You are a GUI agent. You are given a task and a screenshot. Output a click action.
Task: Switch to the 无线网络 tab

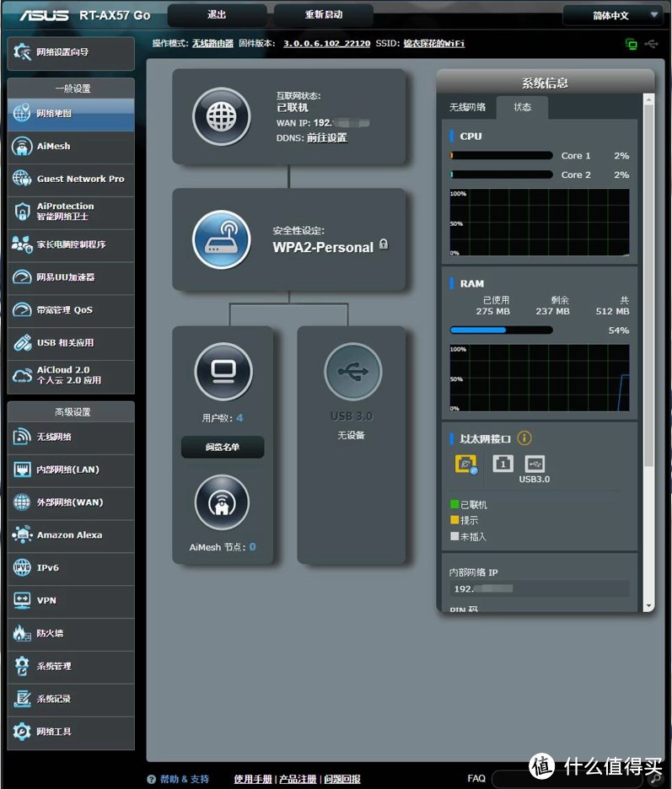[x=468, y=107]
